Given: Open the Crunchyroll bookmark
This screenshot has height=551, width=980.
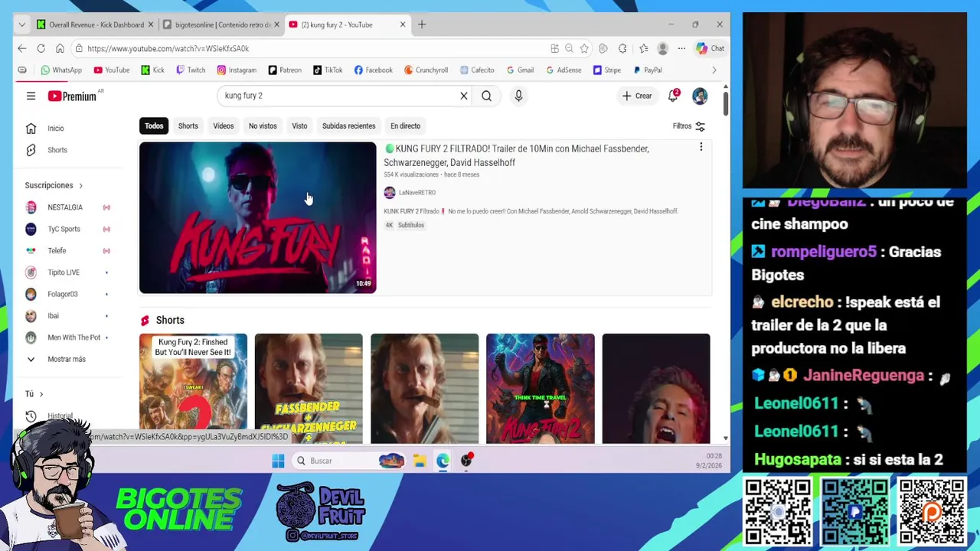Looking at the screenshot, I should (x=425, y=70).
